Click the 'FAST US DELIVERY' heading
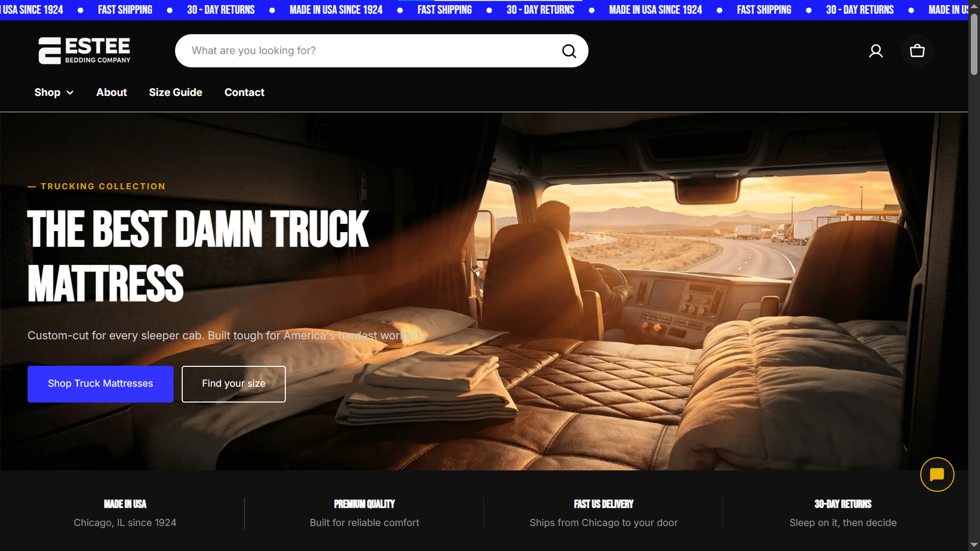 (604, 504)
